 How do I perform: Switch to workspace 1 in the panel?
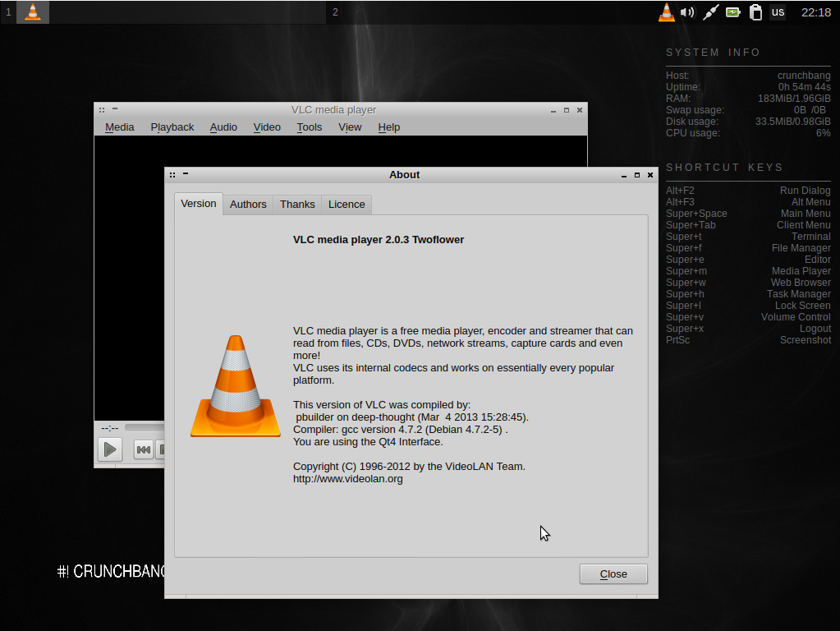click(x=8, y=12)
